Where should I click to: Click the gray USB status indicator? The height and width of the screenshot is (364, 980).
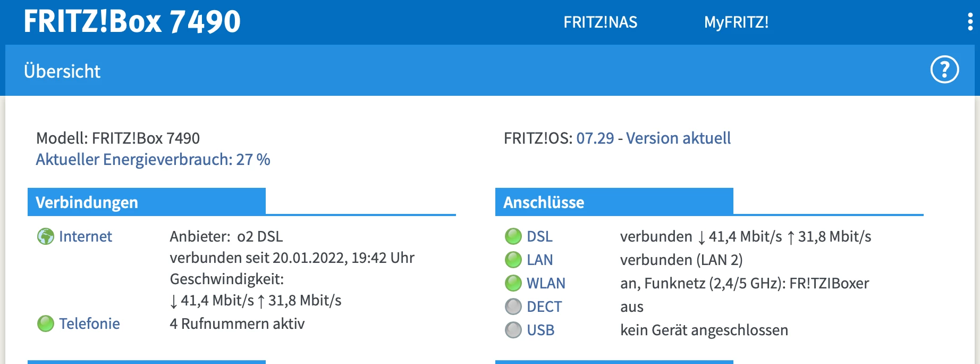513,330
